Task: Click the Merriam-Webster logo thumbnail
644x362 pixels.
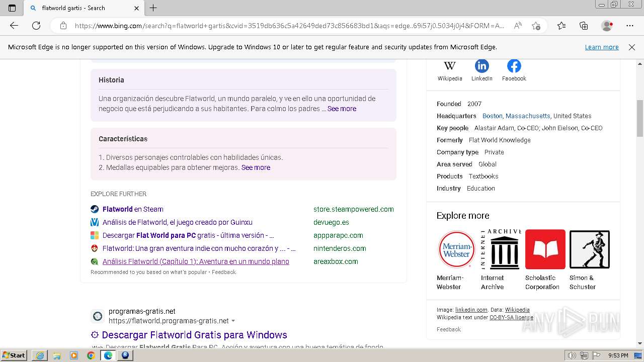Action: 456,249
